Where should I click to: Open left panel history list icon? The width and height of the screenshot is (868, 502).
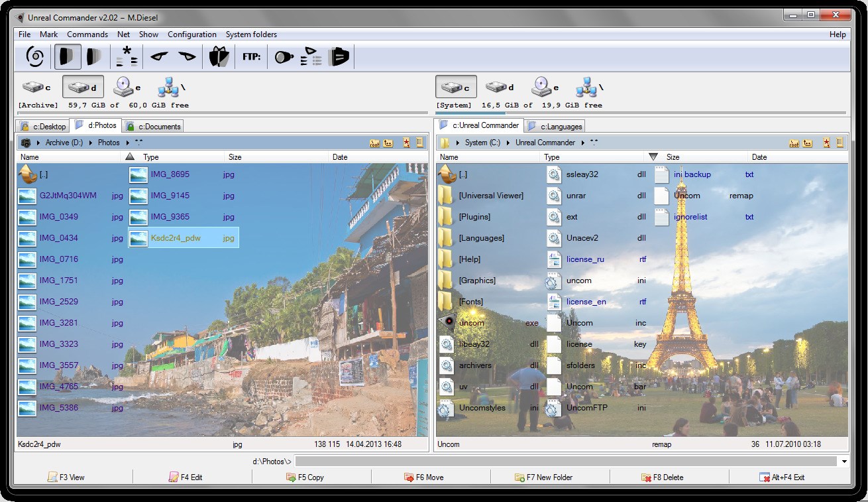pyautogui.click(x=420, y=143)
